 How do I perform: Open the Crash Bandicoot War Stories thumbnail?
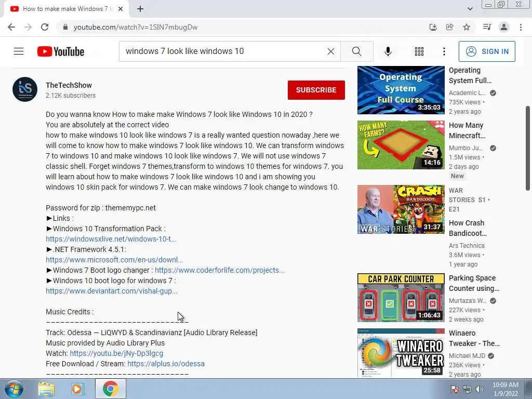(401, 209)
